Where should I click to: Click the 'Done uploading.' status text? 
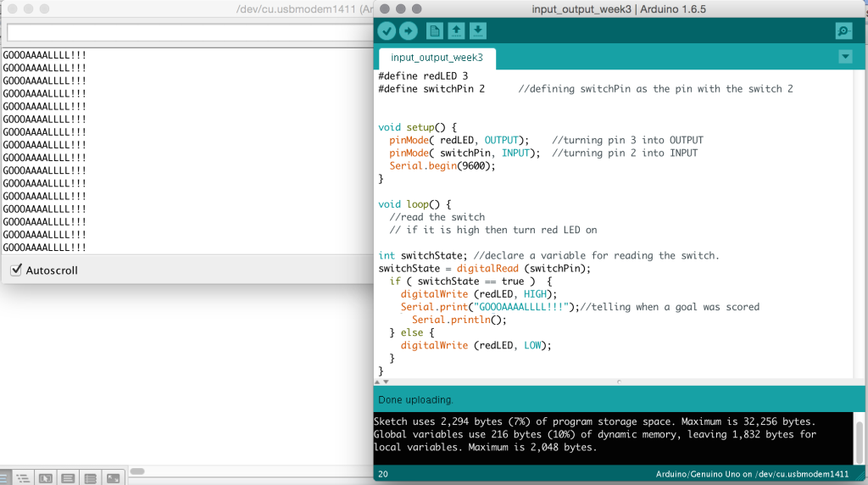tap(415, 399)
